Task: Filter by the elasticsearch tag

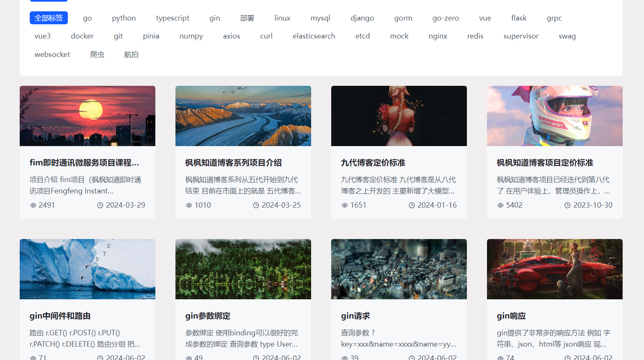Action: [x=314, y=36]
